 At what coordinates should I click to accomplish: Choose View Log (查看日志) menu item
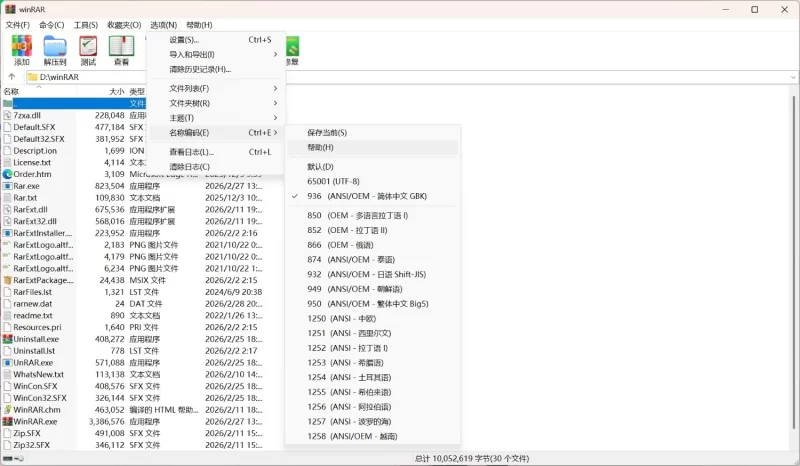(216, 152)
